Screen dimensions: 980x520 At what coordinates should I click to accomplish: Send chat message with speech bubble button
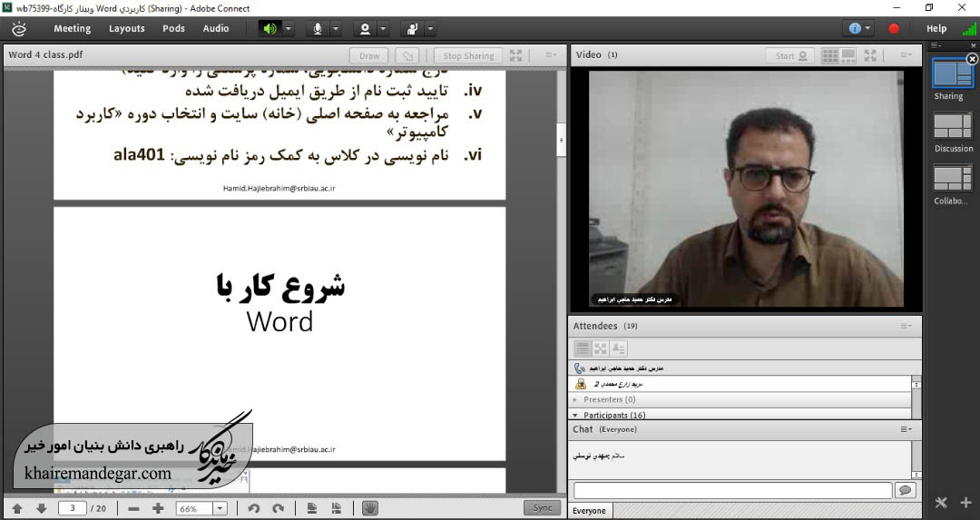coord(905,491)
